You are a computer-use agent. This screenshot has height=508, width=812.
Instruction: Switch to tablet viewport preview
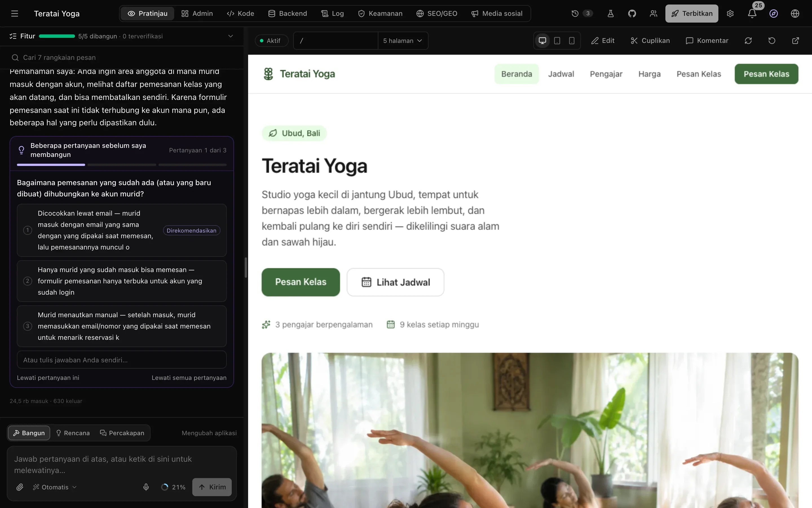(557, 41)
